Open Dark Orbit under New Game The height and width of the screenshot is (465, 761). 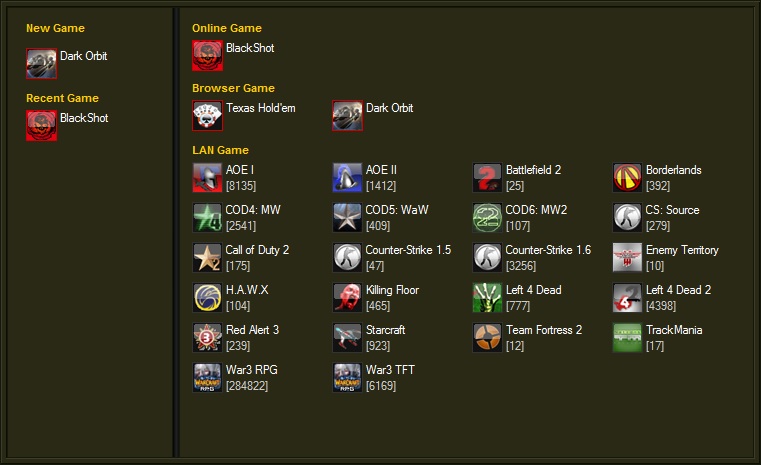tap(83, 56)
